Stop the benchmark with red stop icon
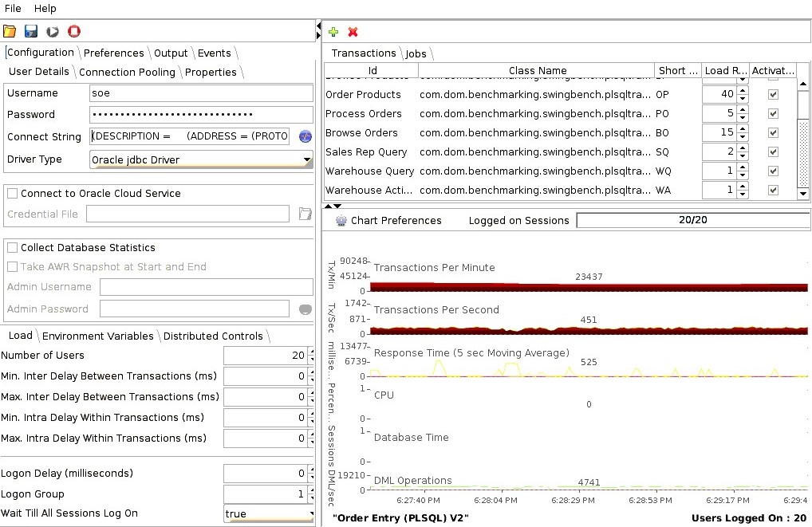The image size is (812, 527). (x=74, y=32)
